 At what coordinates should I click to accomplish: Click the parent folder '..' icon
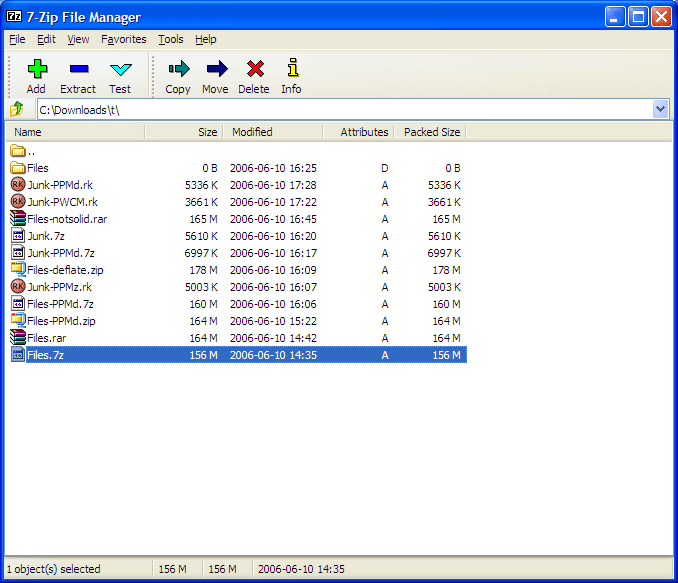tap(17, 151)
